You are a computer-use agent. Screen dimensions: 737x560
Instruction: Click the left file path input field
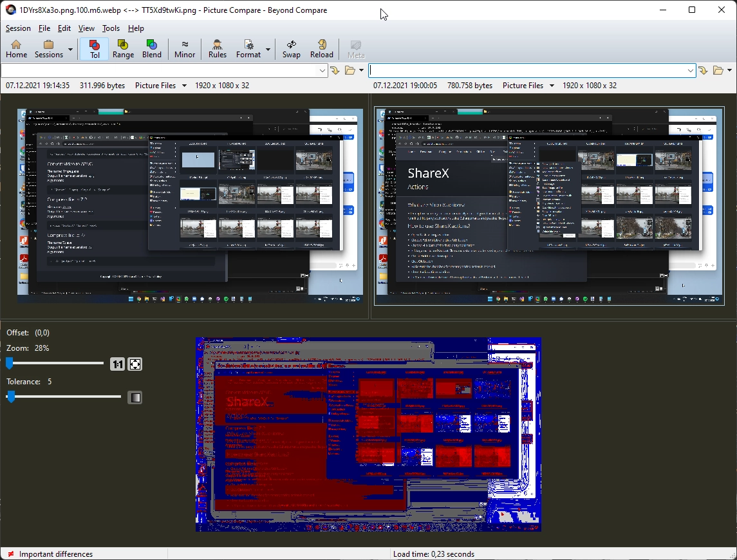coord(160,70)
